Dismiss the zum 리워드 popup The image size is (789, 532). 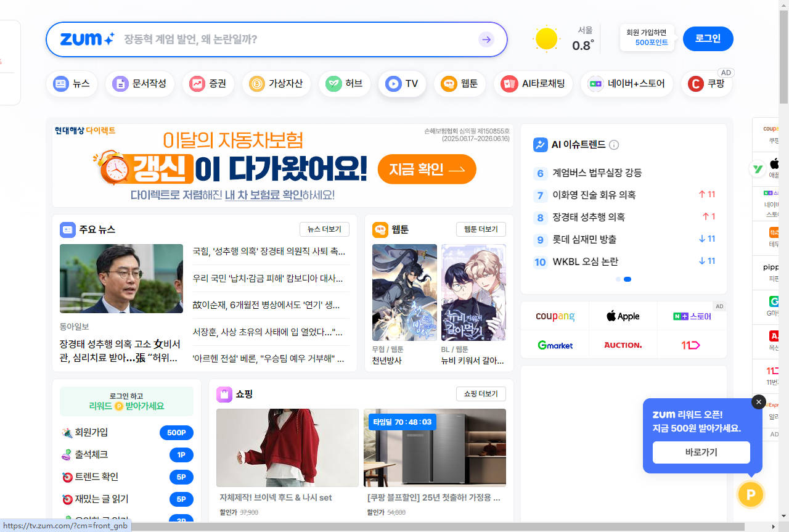click(759, 401)
